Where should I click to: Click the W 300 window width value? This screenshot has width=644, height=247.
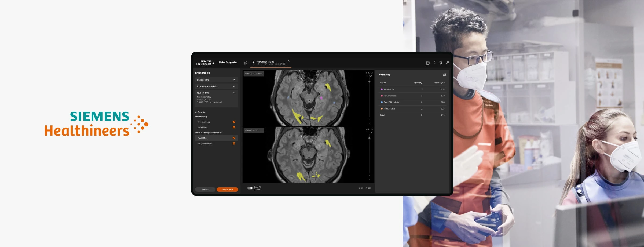tap(368, 188)
